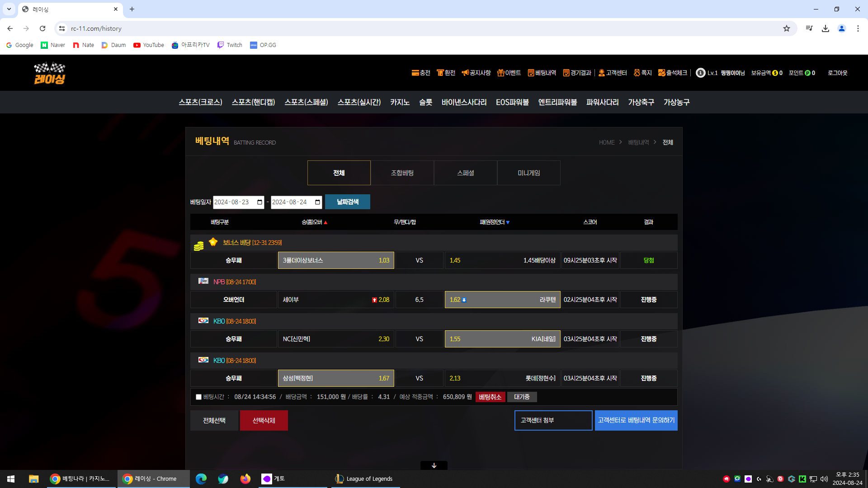Click the end date input 2024-08-24
This screenshot has height=488, width=868.
(x=297, y=202)
